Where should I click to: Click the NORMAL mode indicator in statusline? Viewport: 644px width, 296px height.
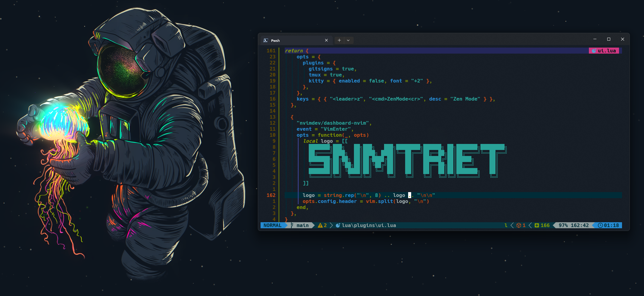[272, 225]
